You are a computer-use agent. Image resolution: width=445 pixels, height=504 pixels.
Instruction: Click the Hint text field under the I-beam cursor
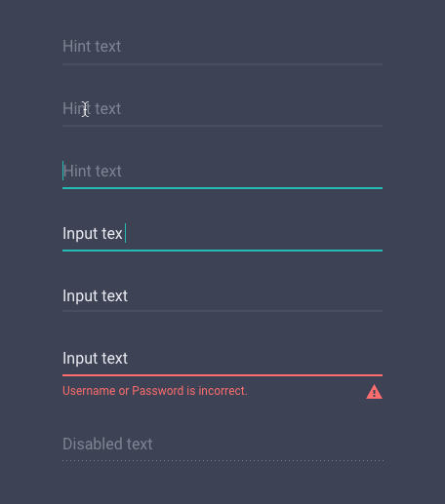click(222, 109)
